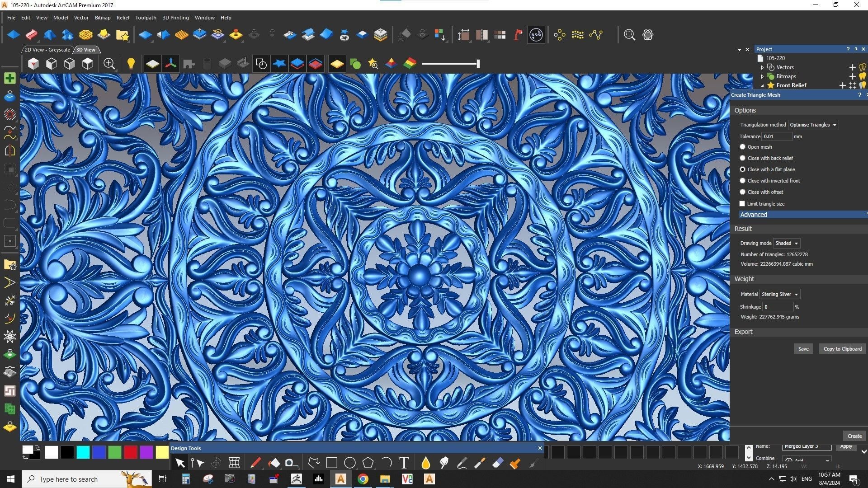Select the cyan color swatch
The image size is (868, 488).
[83, 452]
